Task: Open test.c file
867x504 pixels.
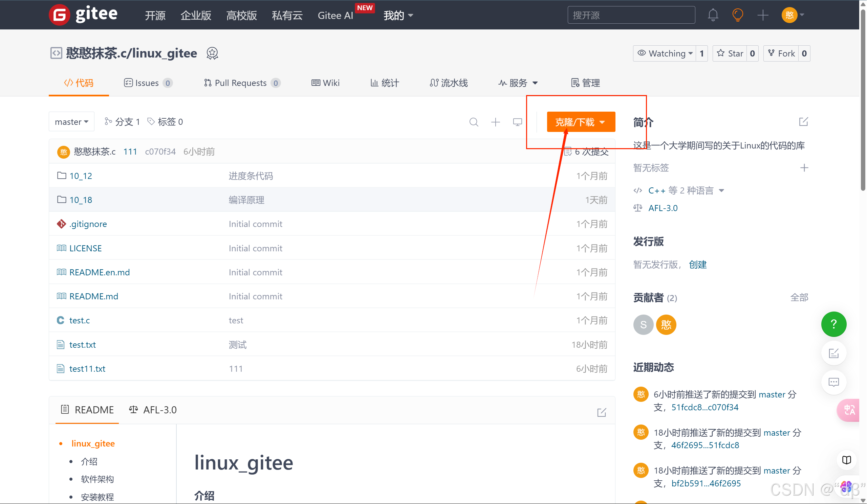Action: (x=80, y=320)
